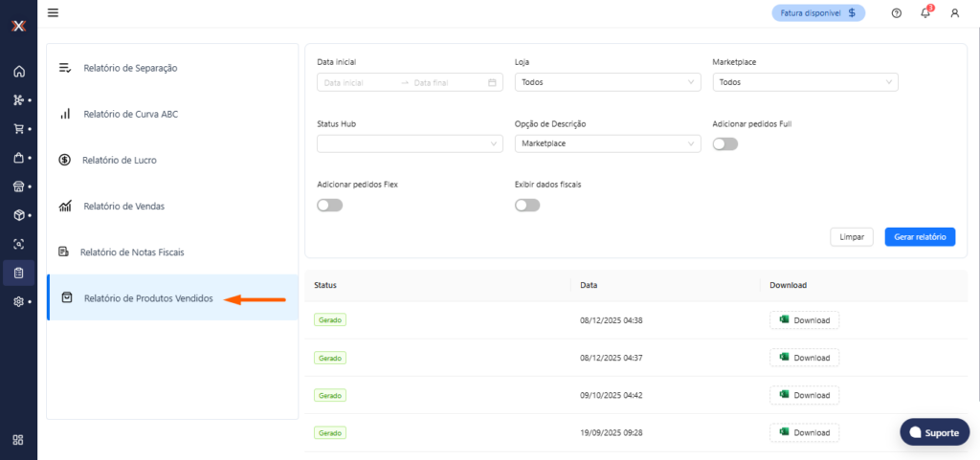The image size is (980, 460).
Task: Open the apps grid icon at bottom
Action: pyautogui.click(x=18, y=440)
